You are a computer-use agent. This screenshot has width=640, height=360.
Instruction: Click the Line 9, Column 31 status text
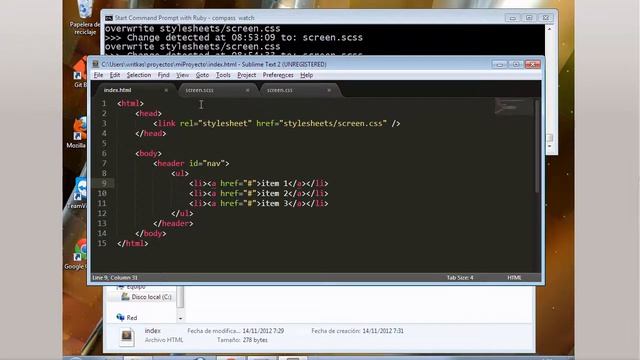click(115, 278)
